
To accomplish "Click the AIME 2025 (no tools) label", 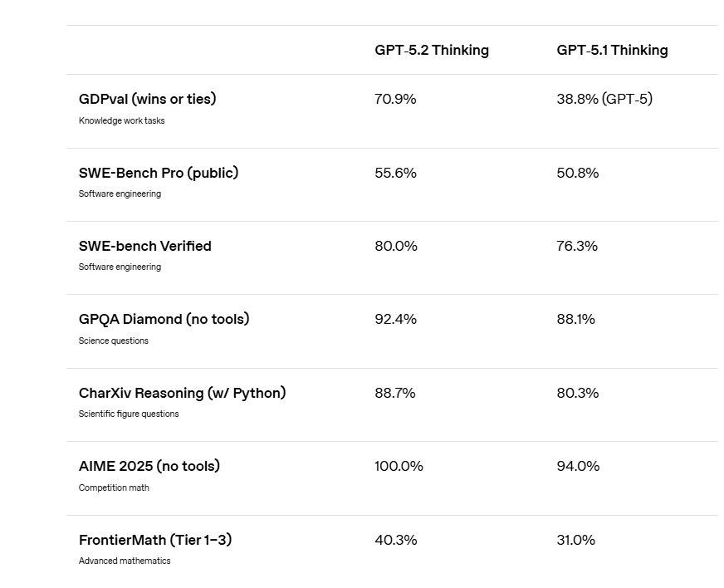I will coord(149,466).
